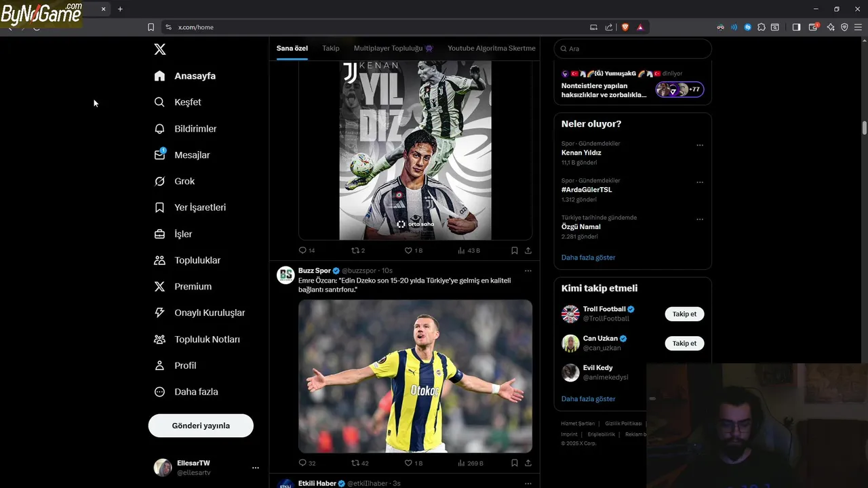Image resolution: width=868 pixels, height=488 pixels.
Task: Follow Troll Football with Takip et
Action: pyautogui.click(x=684, y=314)
